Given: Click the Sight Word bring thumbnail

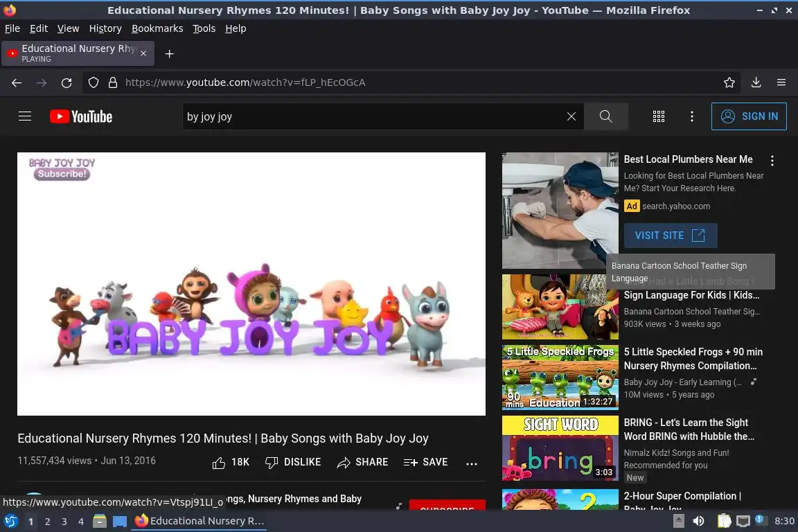Looking at the screenshot, I should [x=560, y=448].
